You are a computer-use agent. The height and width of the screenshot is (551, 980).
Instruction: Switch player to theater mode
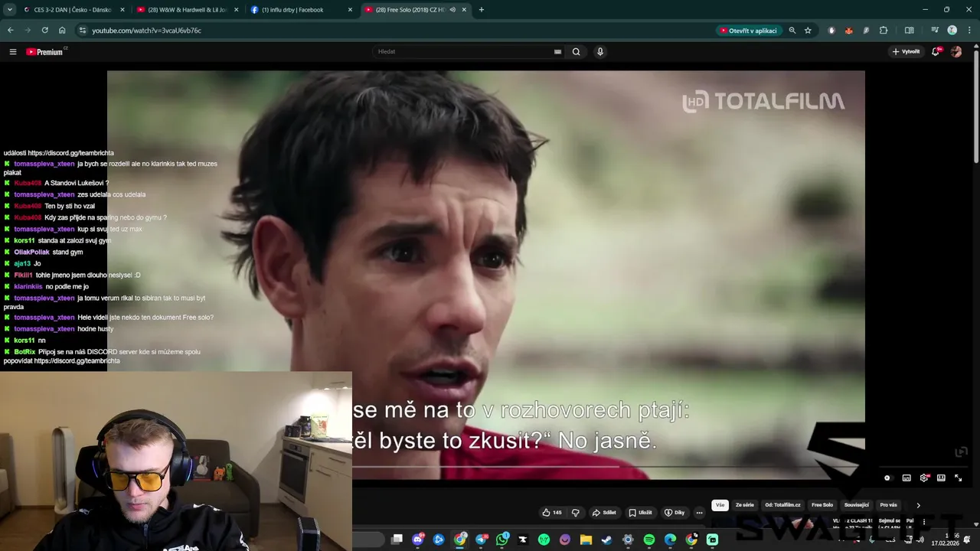point(941,478)
